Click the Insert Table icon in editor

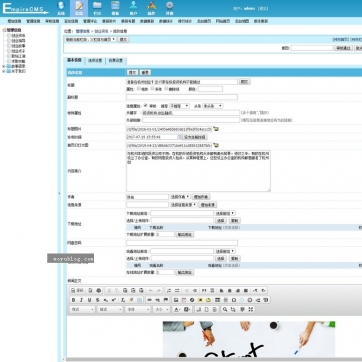click(x=217, y=300)
